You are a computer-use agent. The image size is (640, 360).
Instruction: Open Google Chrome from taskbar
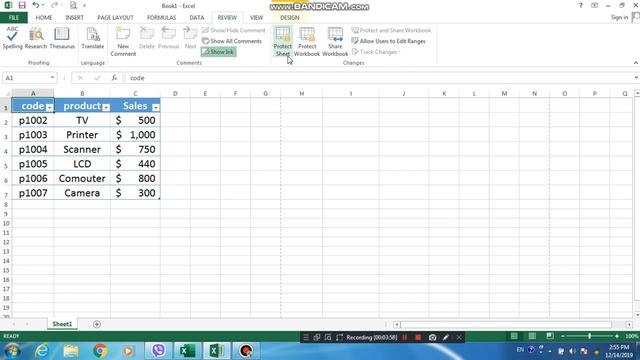[x=100, y=351]
